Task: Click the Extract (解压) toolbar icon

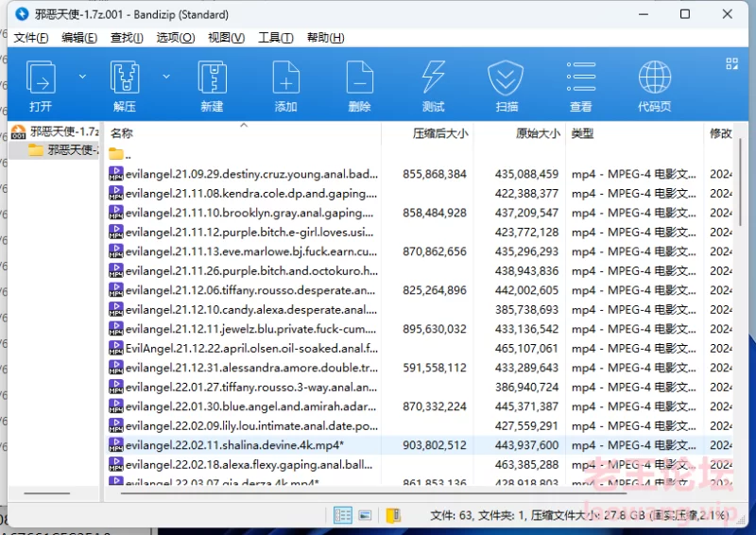Action: click(x=125, y=78)
